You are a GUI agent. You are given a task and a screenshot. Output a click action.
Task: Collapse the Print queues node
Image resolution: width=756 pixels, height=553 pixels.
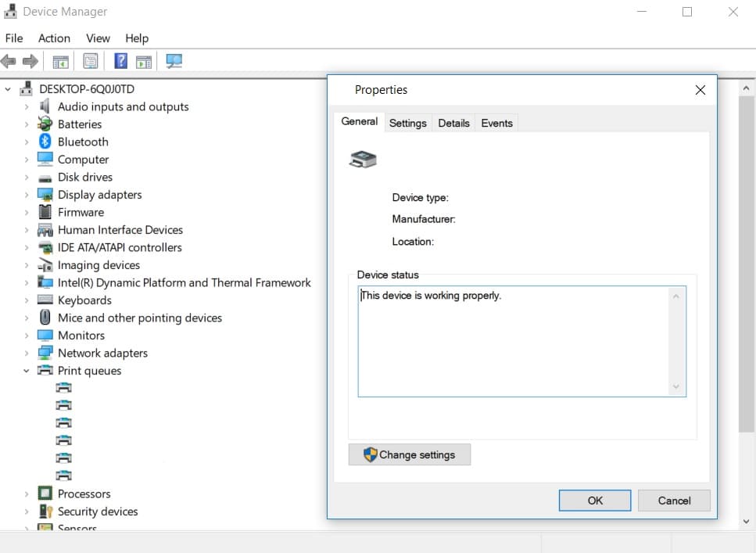(27, 371)
